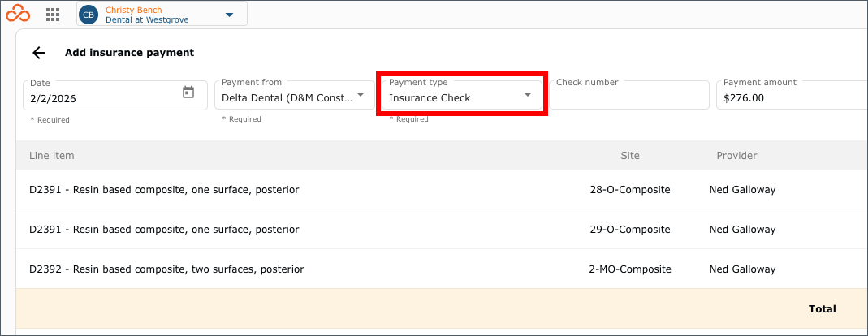Click the Line item column header
Screen dimensions: 868x336
[51, 156]
